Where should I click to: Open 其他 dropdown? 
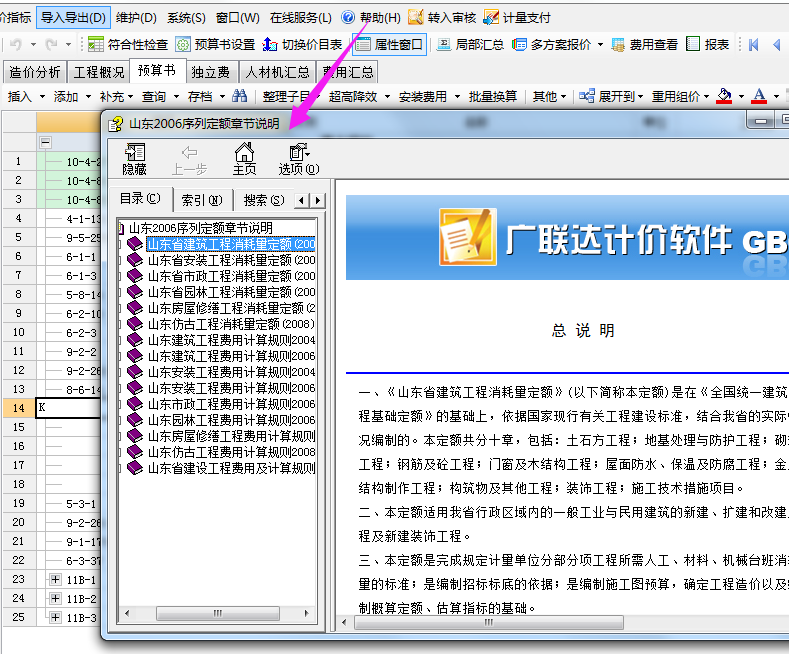click(549, 96)
